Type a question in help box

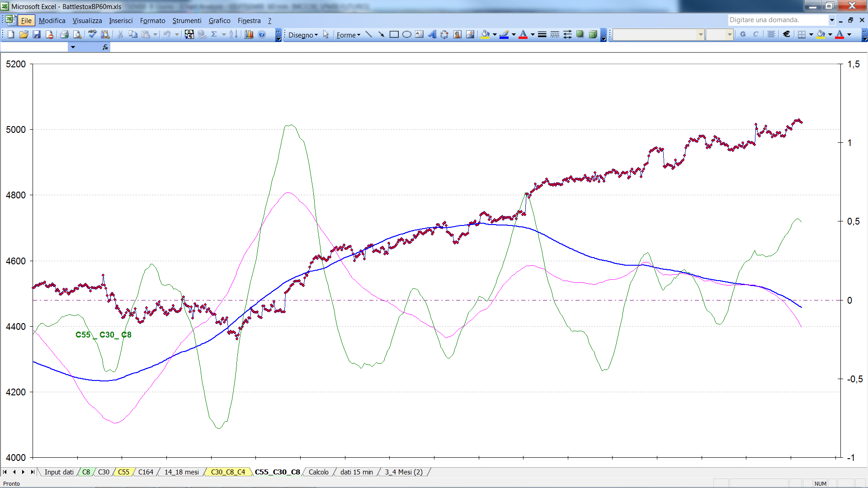coord(778,20)
